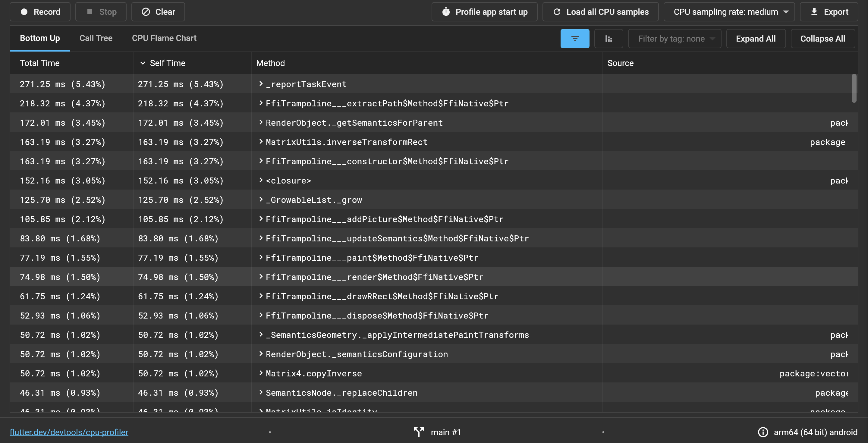Click the download icon in Export
868x443 pixels.
click(814, 12)
